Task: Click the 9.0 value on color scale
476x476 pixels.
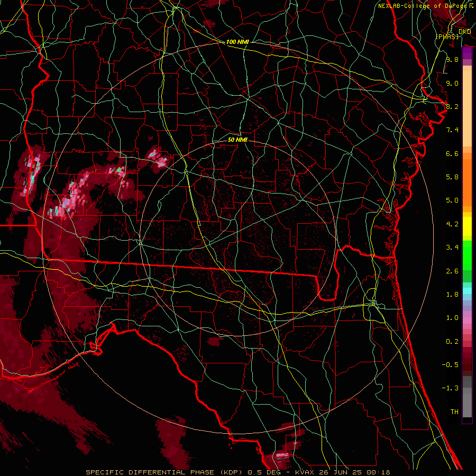Action: click(x=452, y=83)
